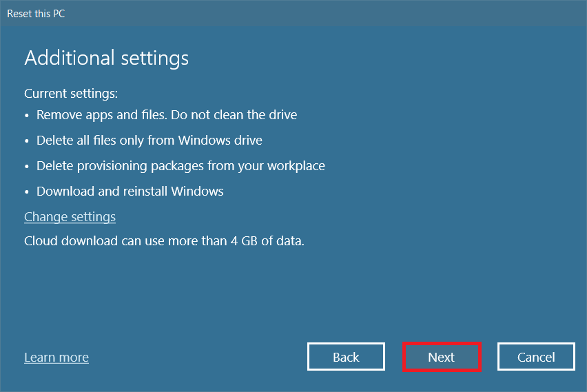Image resolution: width=587 pixels, height=392 pixels.
Task: Select the 'Additional settings' heading
Action: click(x=107, y=59)
